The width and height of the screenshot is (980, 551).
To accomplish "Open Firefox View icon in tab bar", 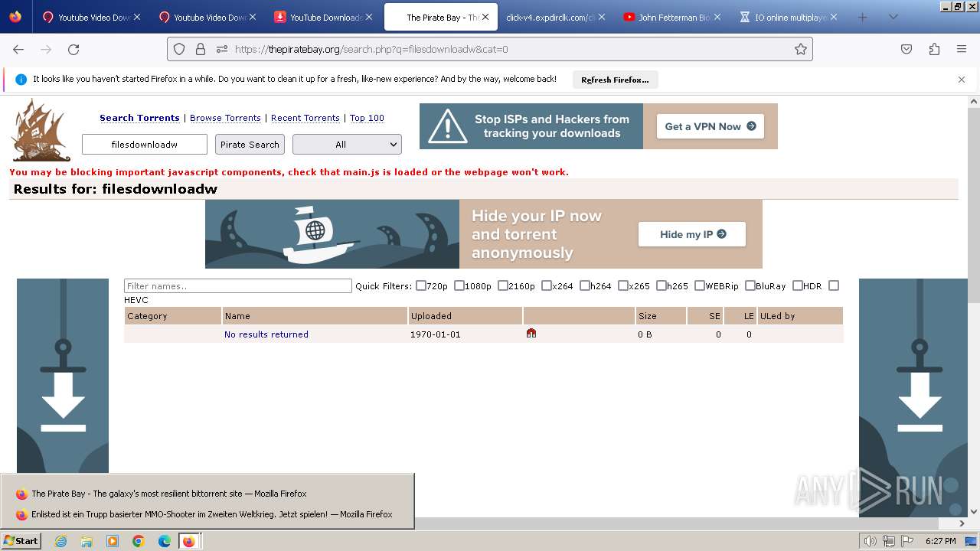I will tap(15, 17).
